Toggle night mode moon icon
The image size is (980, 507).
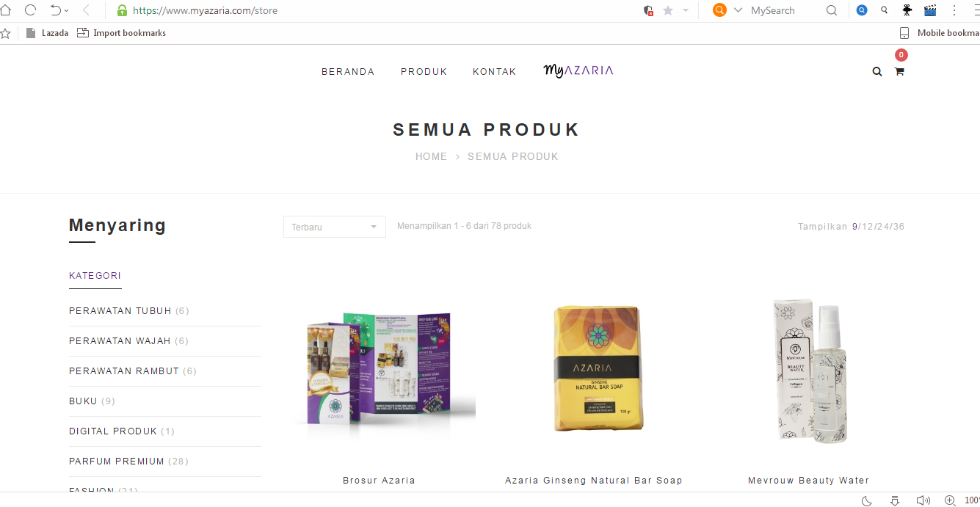click(866, 500)
